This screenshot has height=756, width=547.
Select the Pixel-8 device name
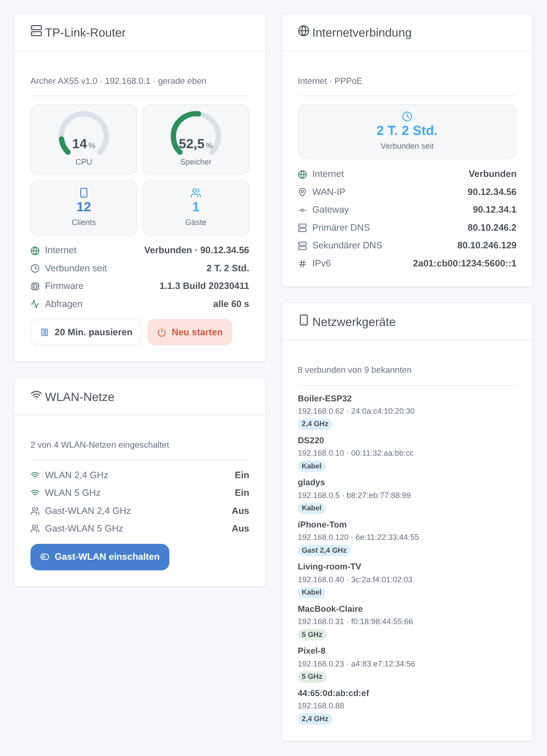click(x=311, y=651)
